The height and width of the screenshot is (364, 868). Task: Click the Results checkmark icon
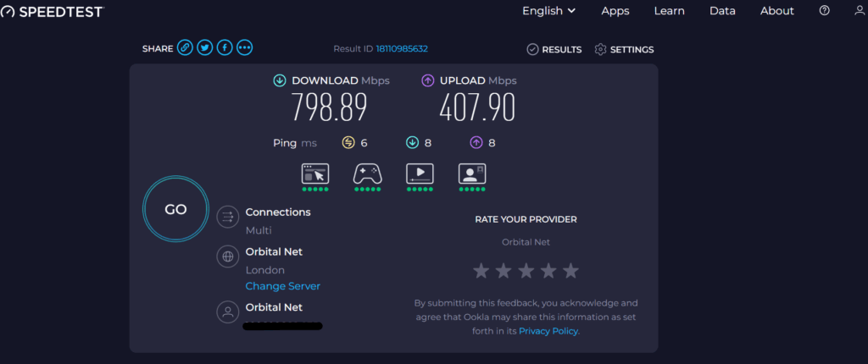[x=532, y=50]
